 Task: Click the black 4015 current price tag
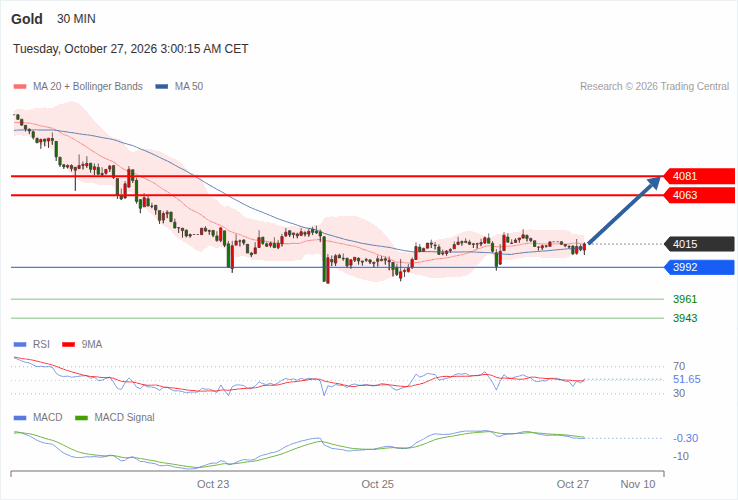tap(699, 244)
